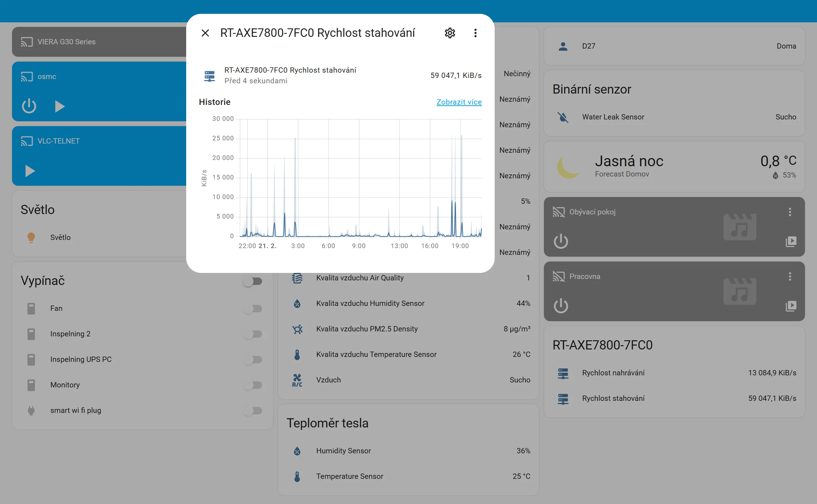
Task: Play media on osmc card
Action: tap(60, 106)
